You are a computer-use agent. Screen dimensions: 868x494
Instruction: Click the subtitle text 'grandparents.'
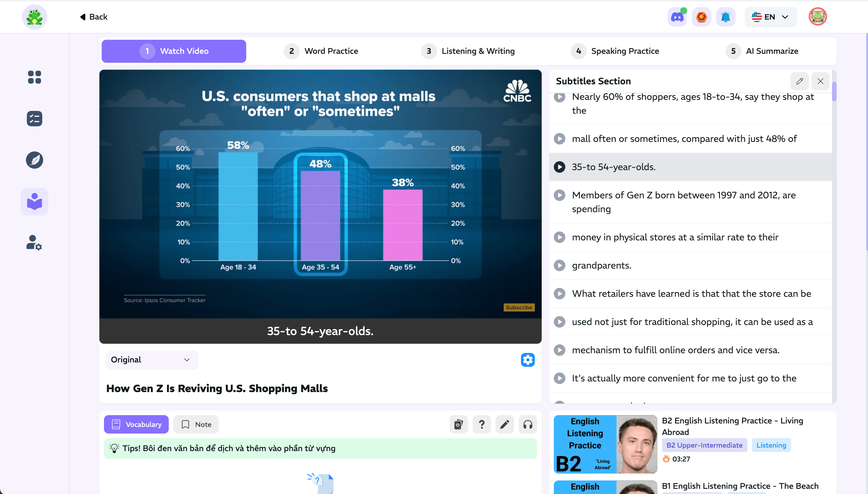601,265
